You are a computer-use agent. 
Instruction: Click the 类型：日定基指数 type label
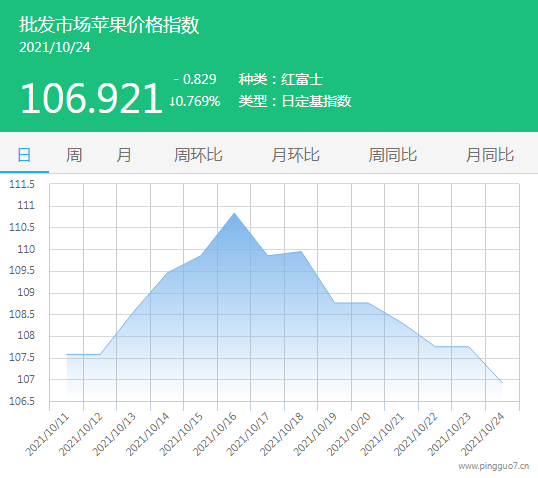[295, 101]
